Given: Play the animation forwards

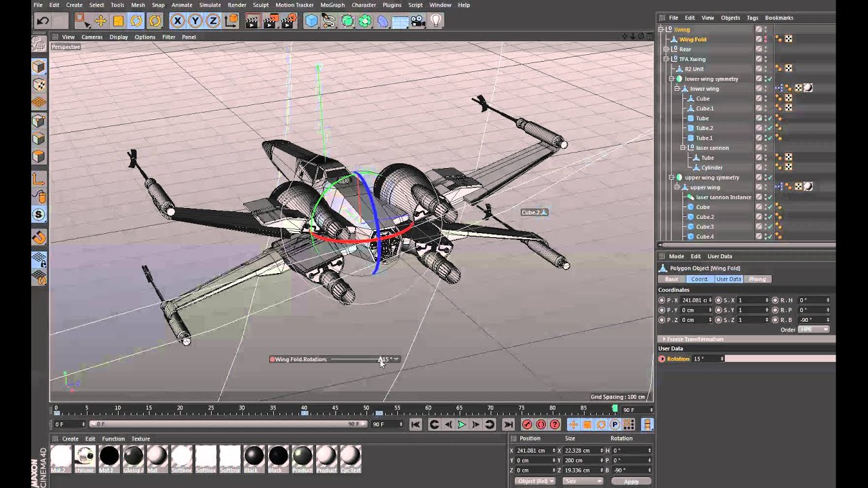Looking at the screenshot, I should [x=462, y=424].
